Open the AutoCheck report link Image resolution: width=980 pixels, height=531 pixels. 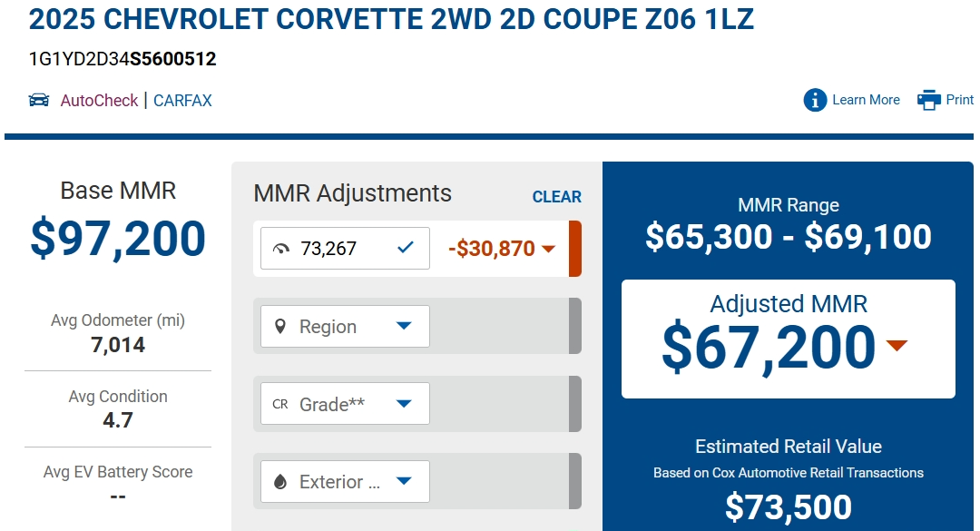[99, 101]
